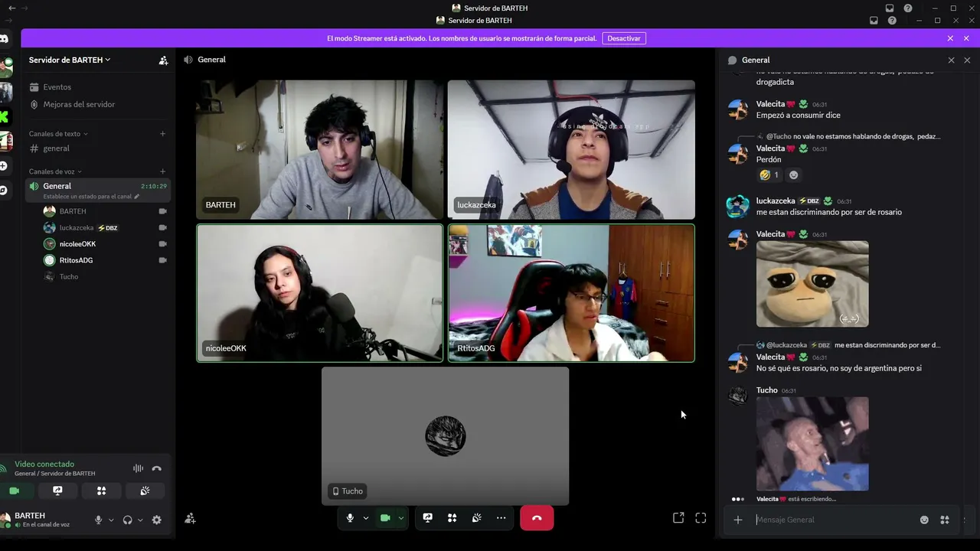Select the General voice channel row
The height and width of the screenshot is (551, 980).
tap(97, 191)
